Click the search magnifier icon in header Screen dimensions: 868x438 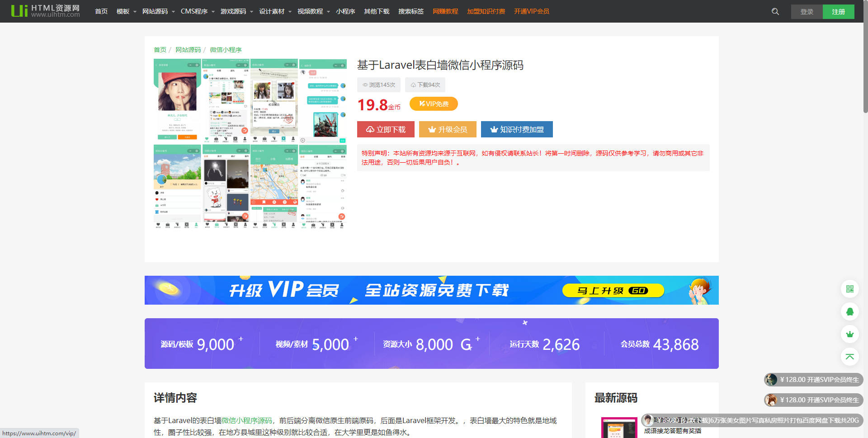tap(775, 11)
